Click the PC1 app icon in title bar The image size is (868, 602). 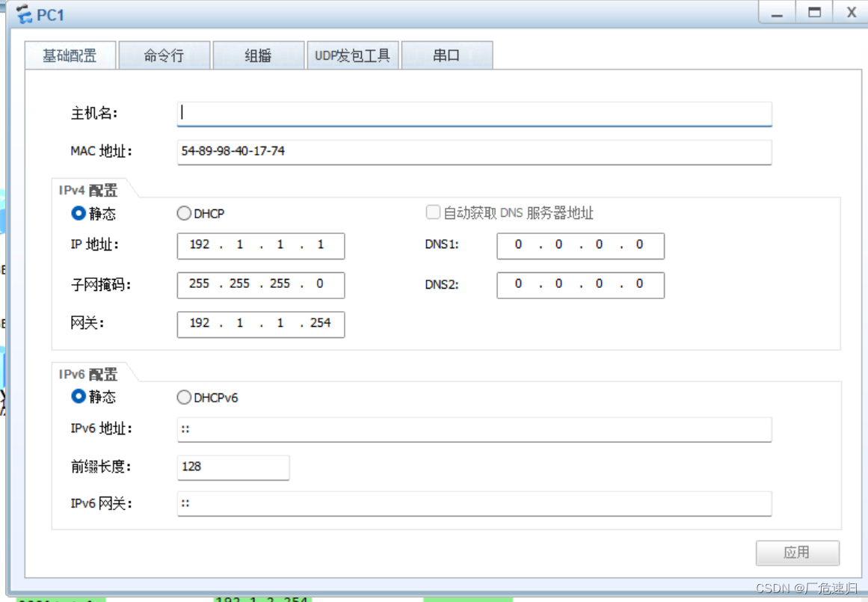(x=24, y=14)
